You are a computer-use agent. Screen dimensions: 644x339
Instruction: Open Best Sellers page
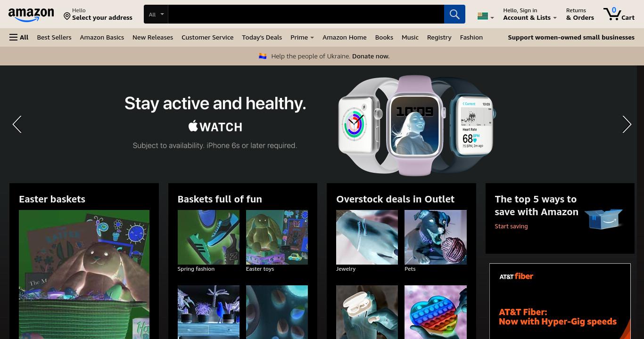pyautogui.click(x=54, y=37)
